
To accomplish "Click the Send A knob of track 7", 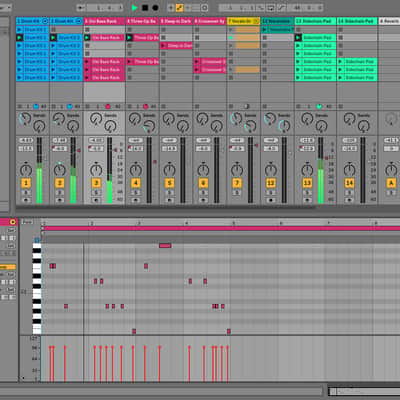I will (x=236, y=119).
